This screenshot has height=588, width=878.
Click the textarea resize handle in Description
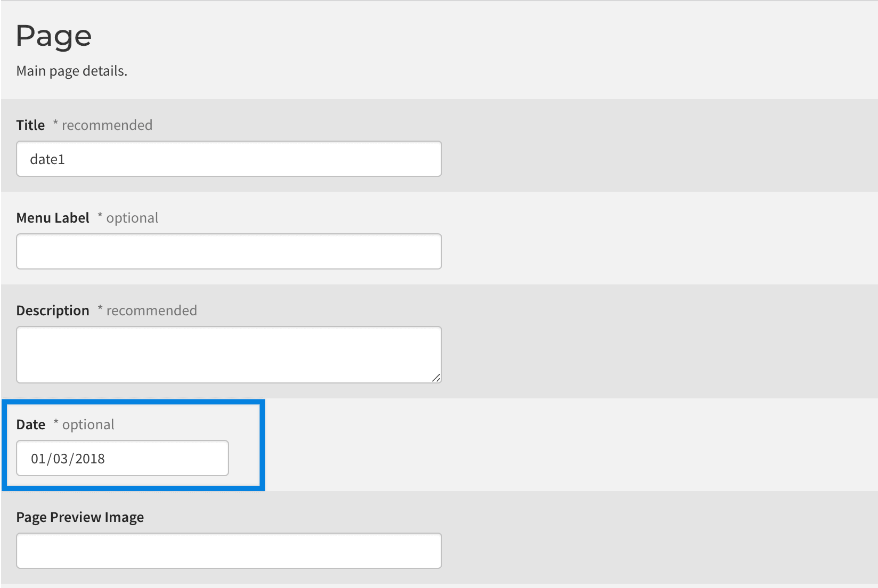(436, 378)
